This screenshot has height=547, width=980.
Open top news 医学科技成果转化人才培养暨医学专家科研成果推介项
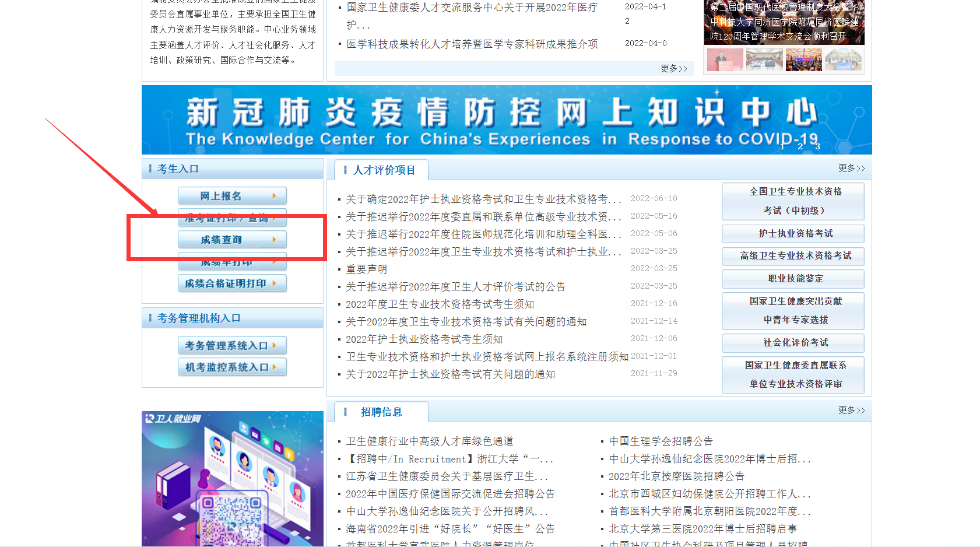click(x=472, y=44)
